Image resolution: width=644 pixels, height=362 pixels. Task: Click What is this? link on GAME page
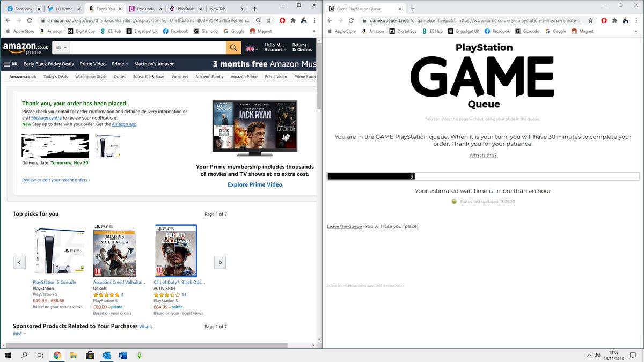pos(482,155)
